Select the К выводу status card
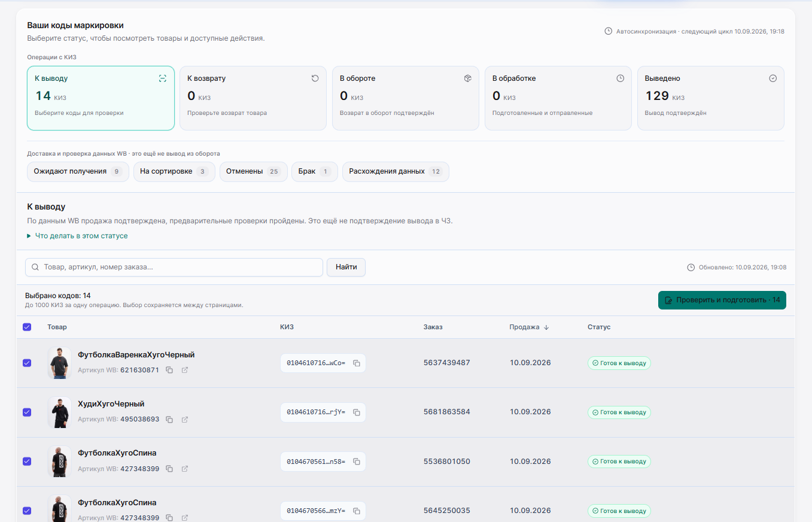 coord(101,98)
